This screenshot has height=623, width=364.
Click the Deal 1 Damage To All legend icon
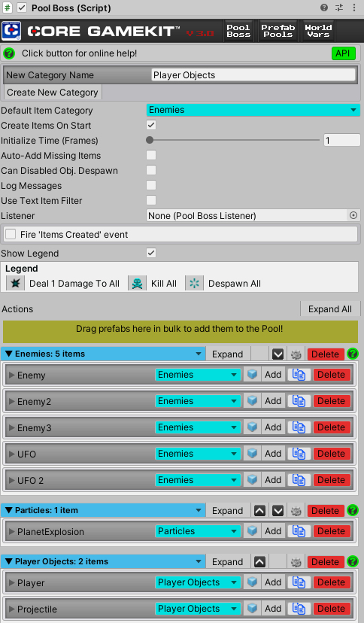pyautogui.click(x=16, y=284)
